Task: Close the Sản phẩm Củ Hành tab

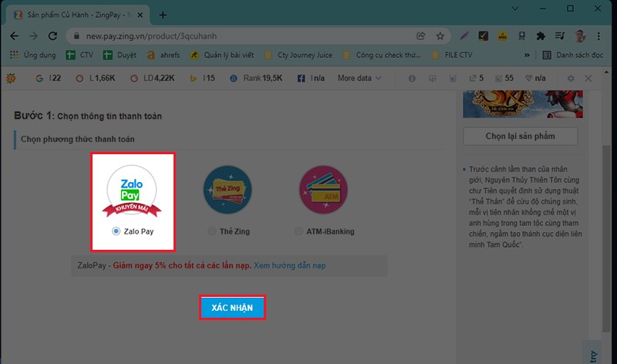Action: click(x=140, y=15)
